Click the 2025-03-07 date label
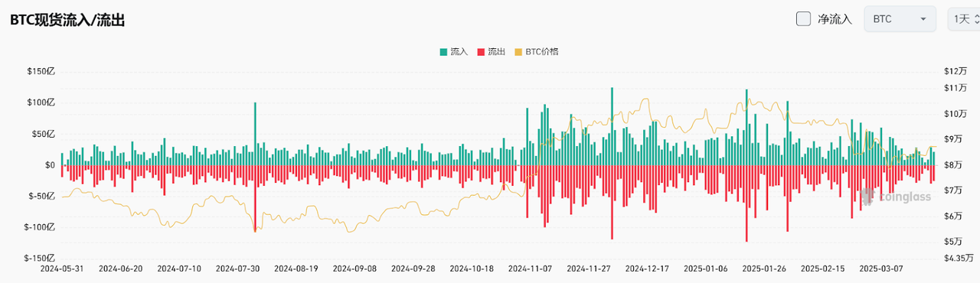The height and width of the screenshot is (283, 980). [x=880, y=269]
